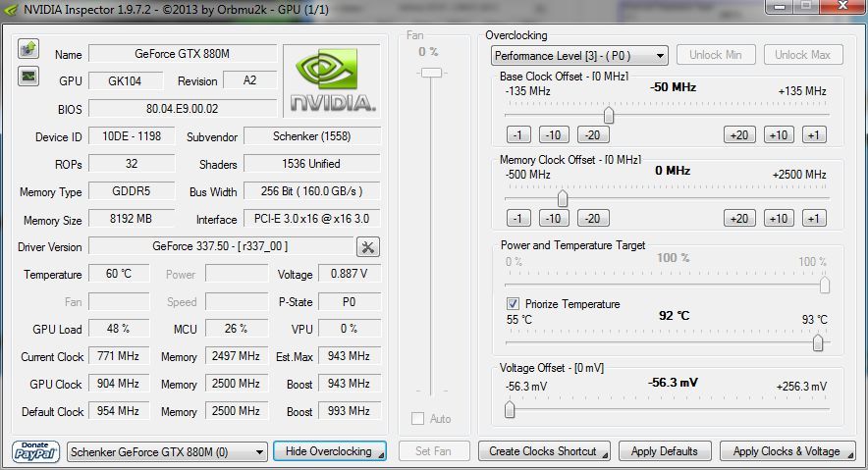Click the upload screenshot icon beside Name
Viewport: 868px width, 470px height.
point(28,49)
